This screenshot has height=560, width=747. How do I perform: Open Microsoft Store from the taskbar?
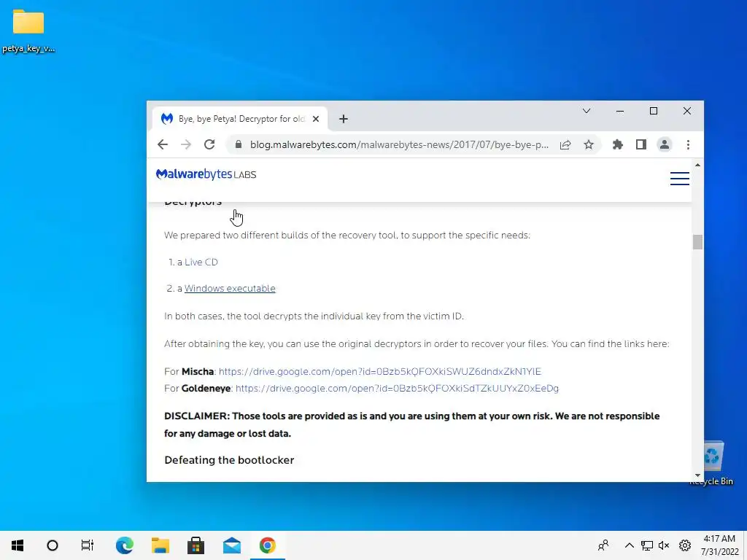196,545
